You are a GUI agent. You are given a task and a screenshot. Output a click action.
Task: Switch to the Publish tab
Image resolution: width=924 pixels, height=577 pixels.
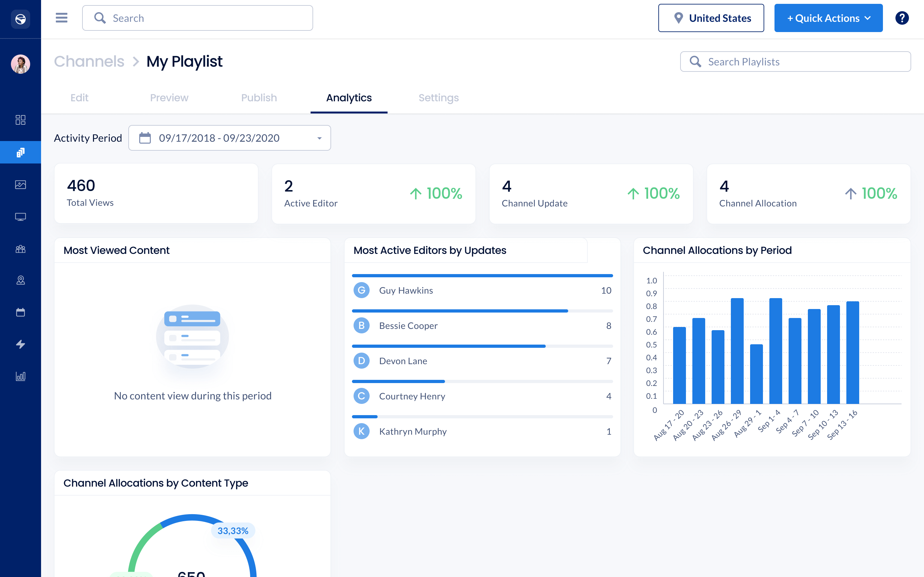[x=259, y=98]
